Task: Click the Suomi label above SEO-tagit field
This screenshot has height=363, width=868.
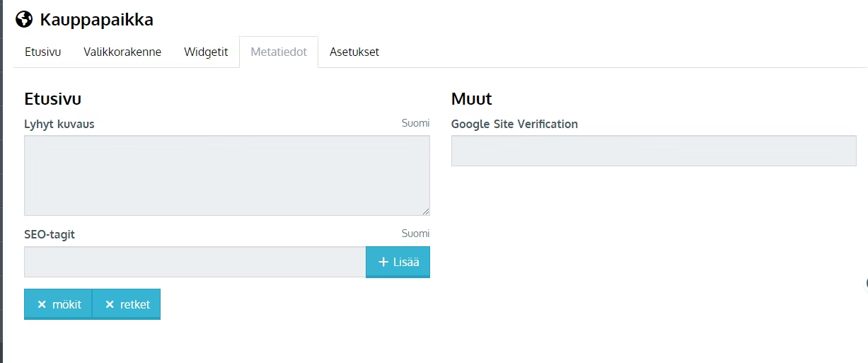Action: [x=415, y=234]
